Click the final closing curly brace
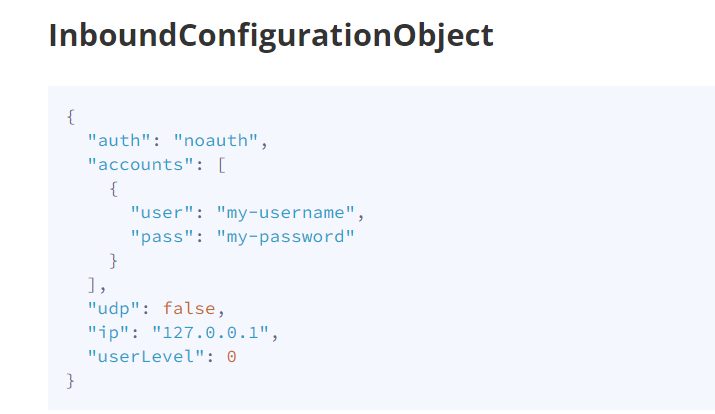The height and width of the screenshot is (414, 715). pyautogui.click(x=71, y=380)
